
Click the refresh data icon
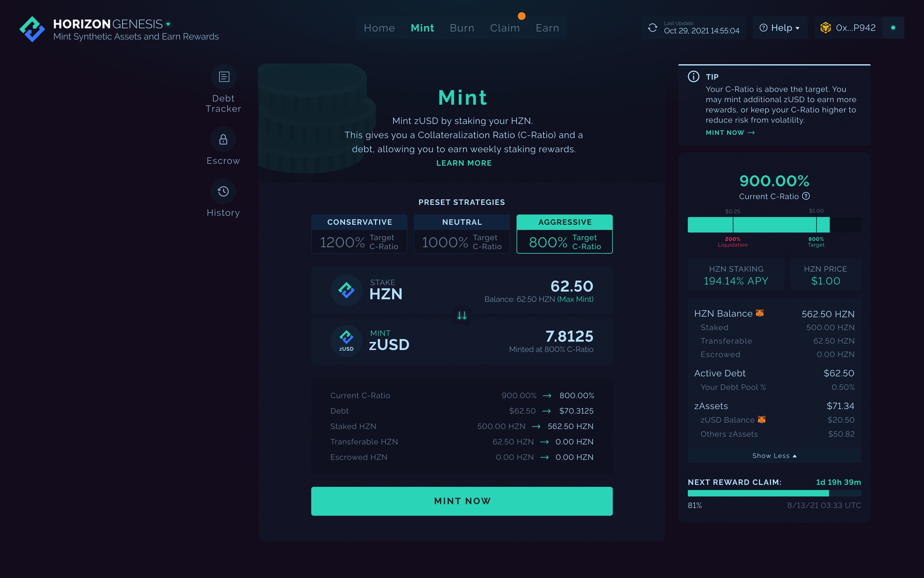point(652,28)
